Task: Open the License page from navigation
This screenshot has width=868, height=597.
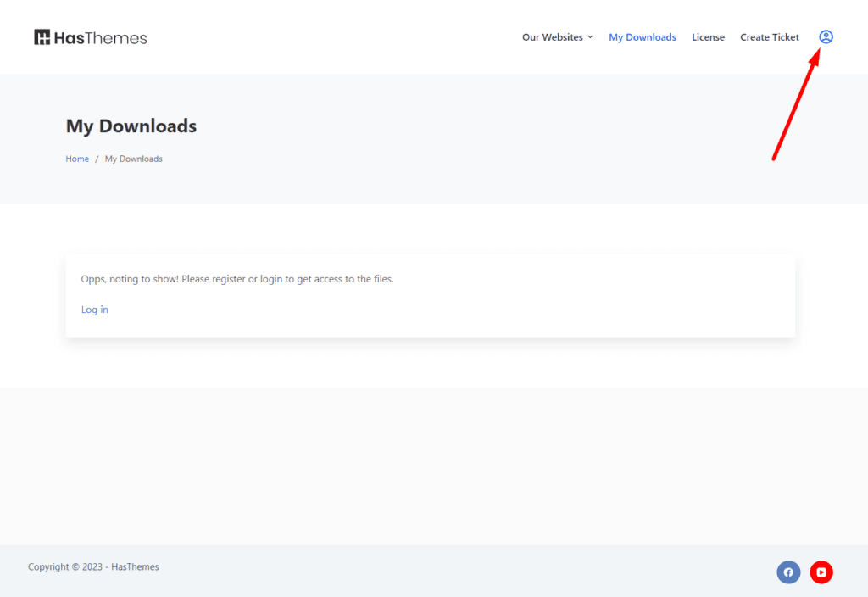Action: (708, 37)
